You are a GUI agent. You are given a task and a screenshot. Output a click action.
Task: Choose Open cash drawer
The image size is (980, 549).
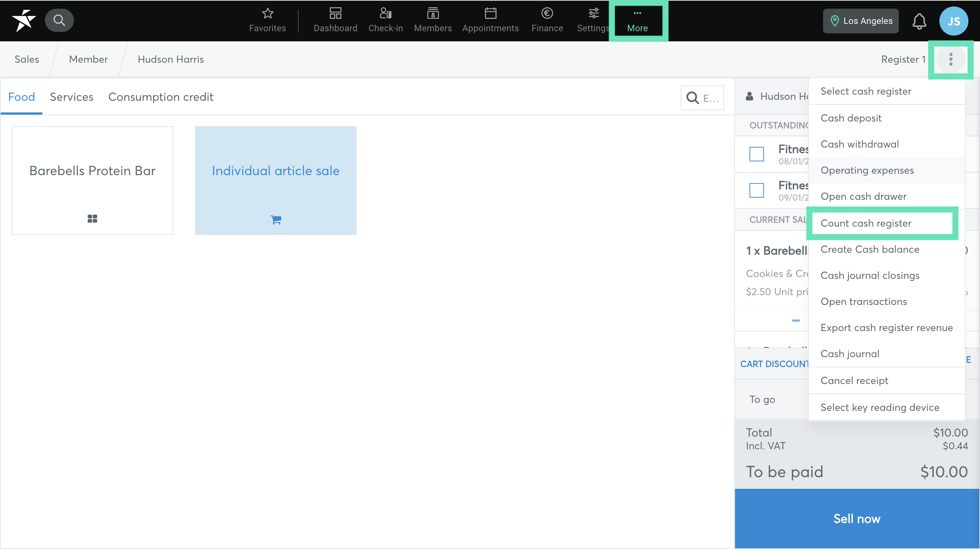[x=886, y=197]
